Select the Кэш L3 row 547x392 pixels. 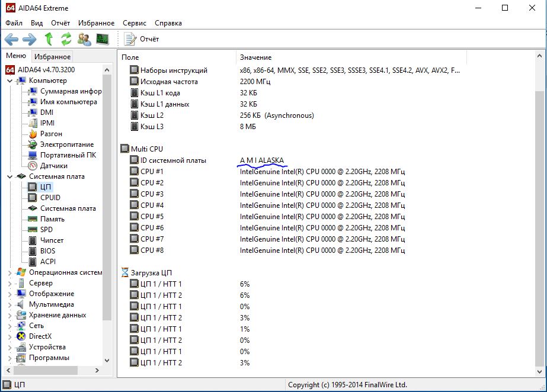click(x=193, y=127)
